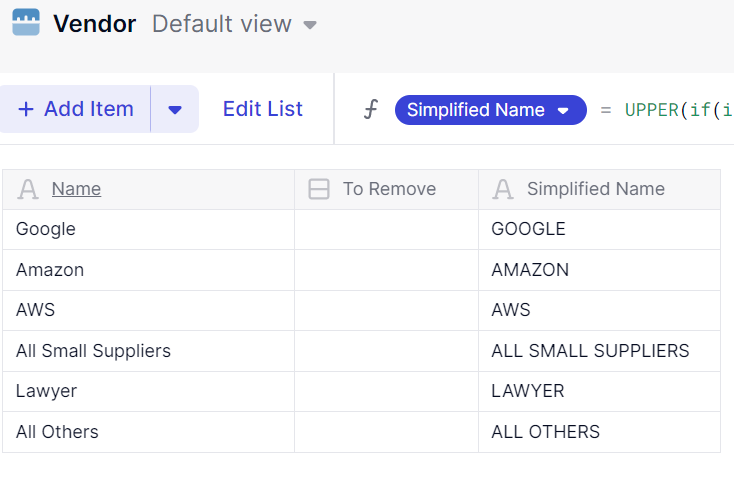Open the Simplified Name property selector
This screenshot has height=503, width=734.
click(491, 110)
